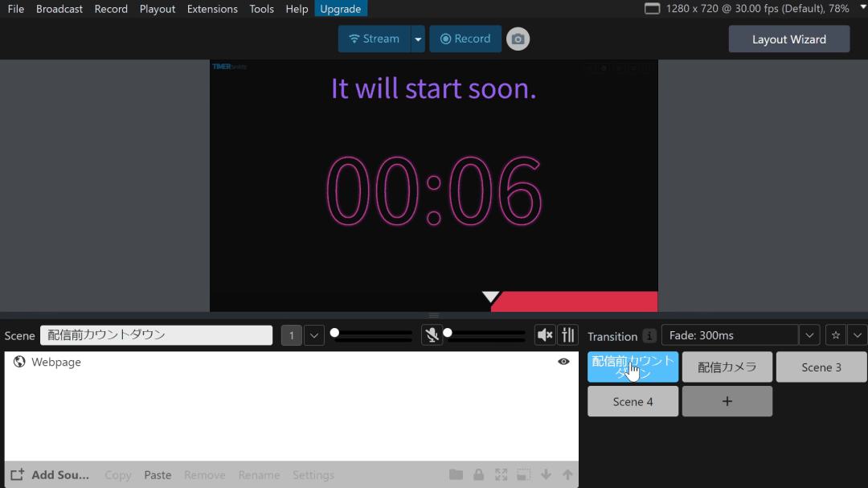
Task: Open the Broadcast menu
Action: 59,9
